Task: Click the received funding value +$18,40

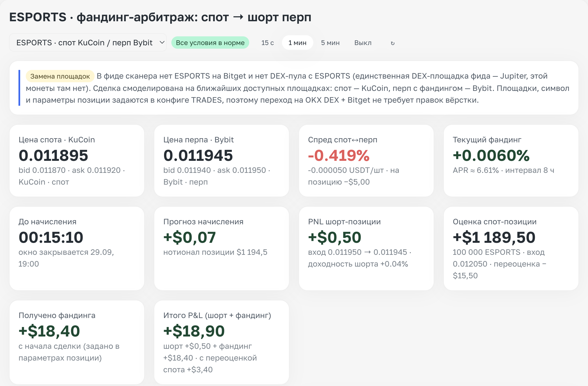Action: pos(49,331)
